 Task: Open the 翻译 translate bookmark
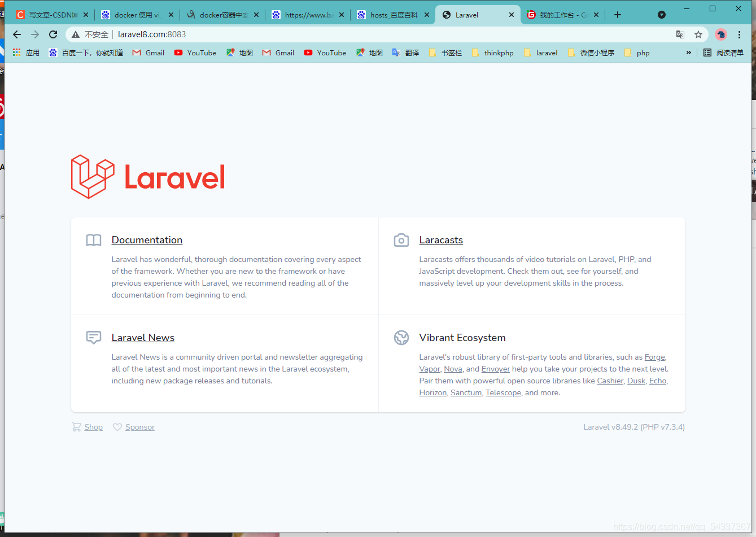pos(405,53)
